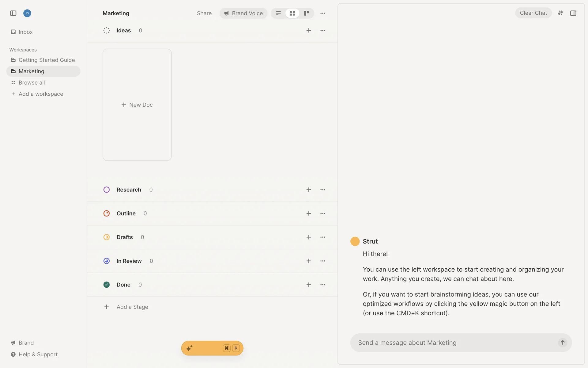Open chat settings sparkle icon

click(x=560, y=13)
